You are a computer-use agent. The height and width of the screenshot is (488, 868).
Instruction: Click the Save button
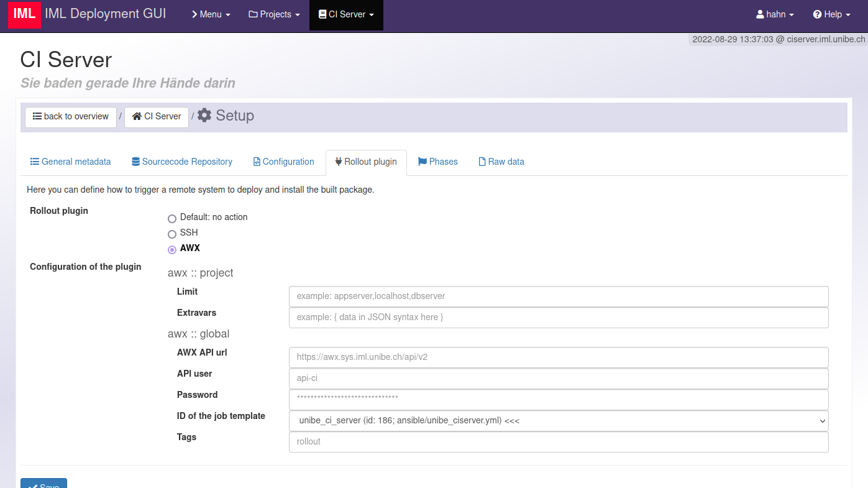43,484
